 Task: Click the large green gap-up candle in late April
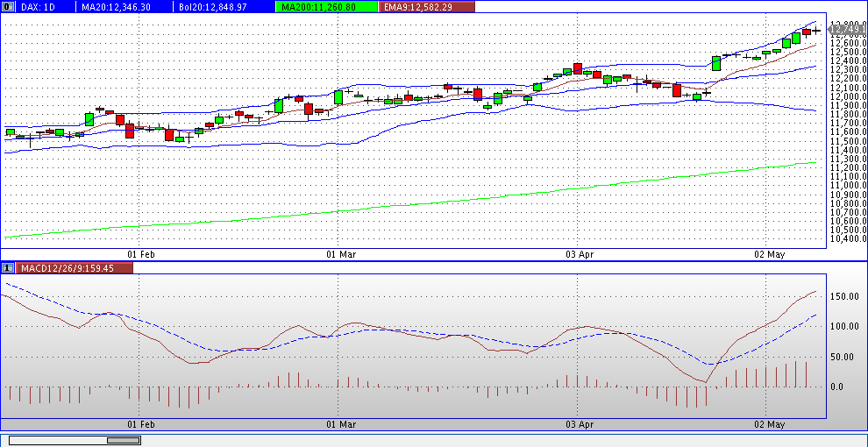715,63
